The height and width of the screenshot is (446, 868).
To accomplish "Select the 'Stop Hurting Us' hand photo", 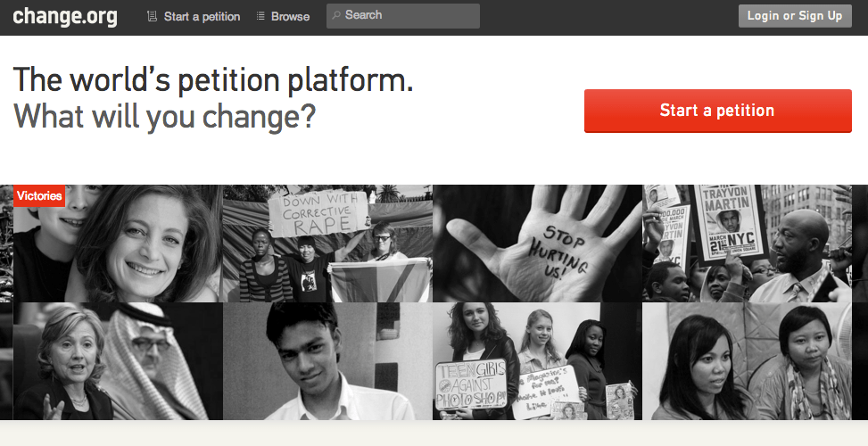I will 537,244.
